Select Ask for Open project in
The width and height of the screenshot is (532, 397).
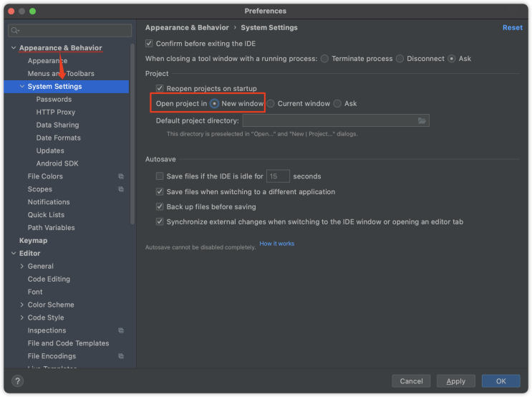tap(337, 104)
